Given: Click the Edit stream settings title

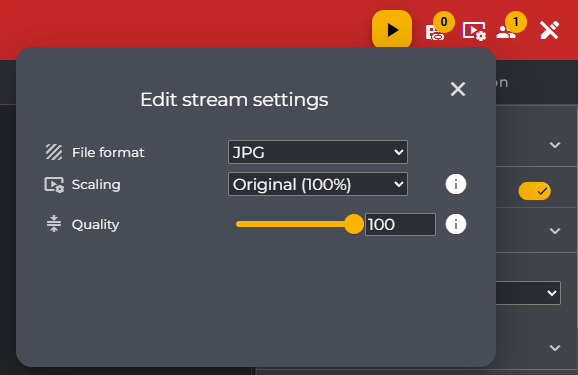Looking at the screenshot, I should tap(234, 100).
